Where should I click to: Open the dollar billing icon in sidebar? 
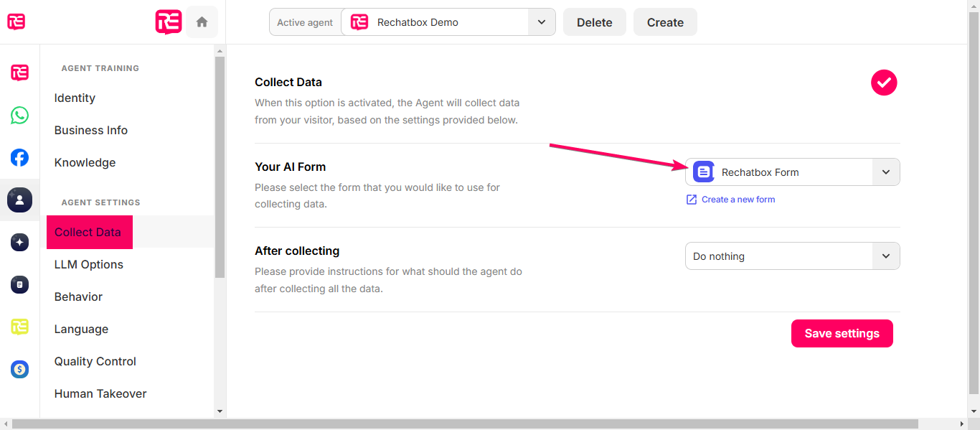tap(19, 369)
